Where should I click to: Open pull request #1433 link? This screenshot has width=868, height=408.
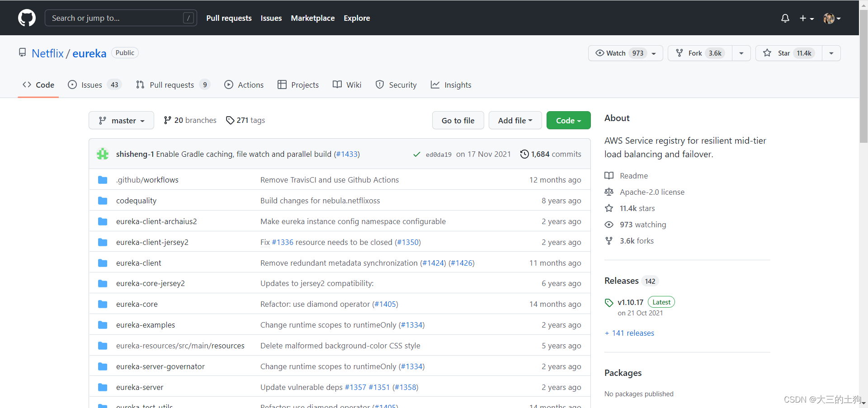(x=347, y=154)
